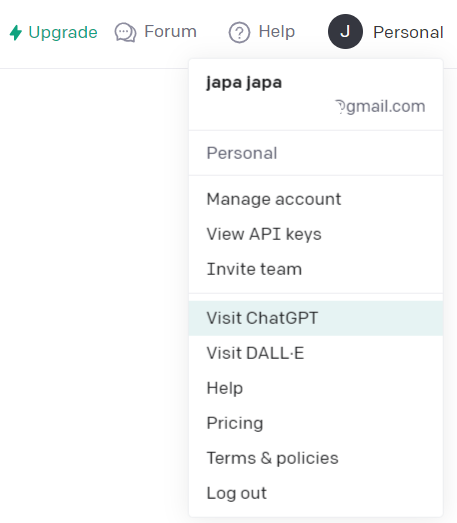The width and height of the screenshot is (457, 523).
Task: Click the Help question mark icon
Action: [x=239, y=33]
